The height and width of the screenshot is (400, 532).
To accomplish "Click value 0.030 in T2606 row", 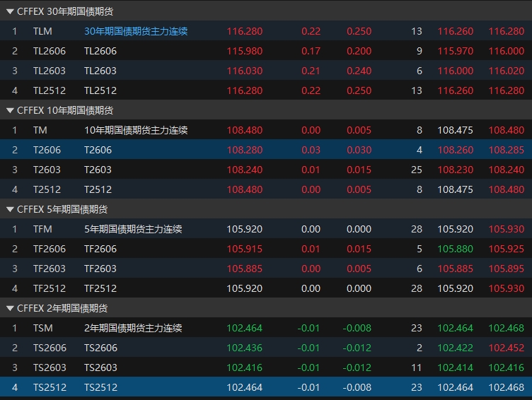I will pos(359,150).
